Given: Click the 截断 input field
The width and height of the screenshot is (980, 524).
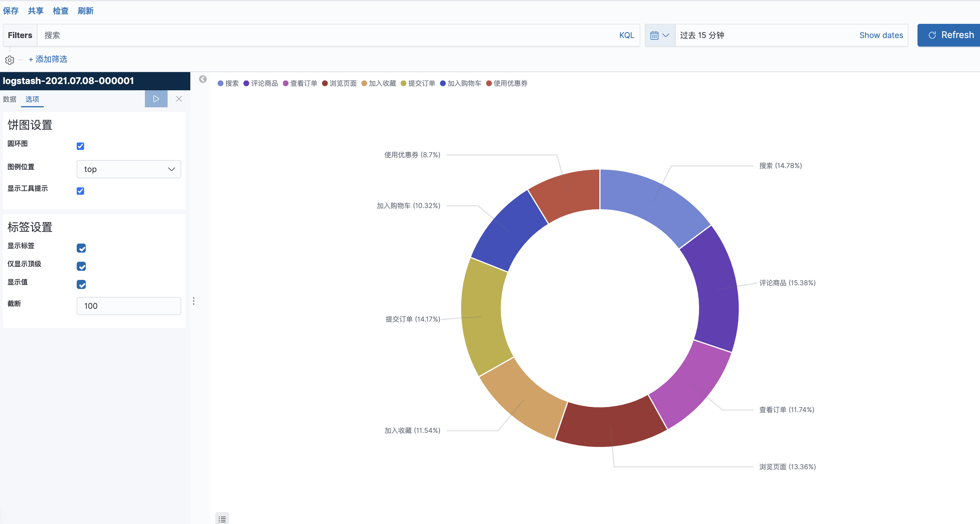Looking at the screenshot, I should click(x=129, y=306).
